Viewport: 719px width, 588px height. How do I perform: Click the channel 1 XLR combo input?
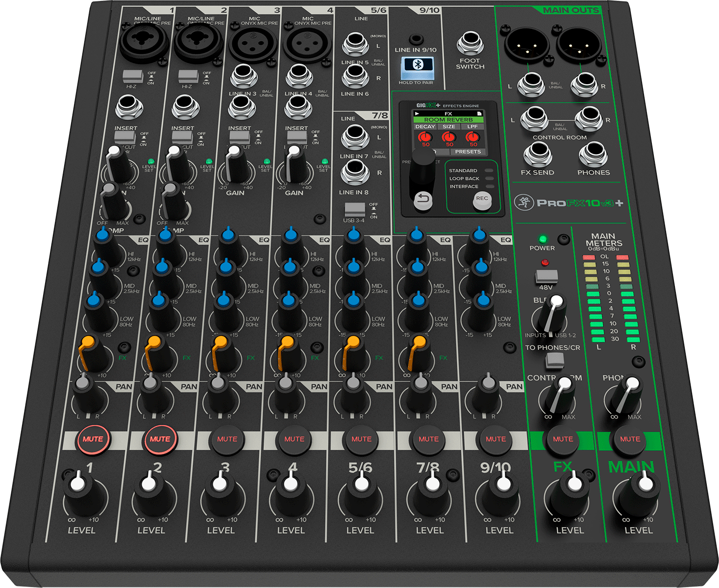coord(145,44)
